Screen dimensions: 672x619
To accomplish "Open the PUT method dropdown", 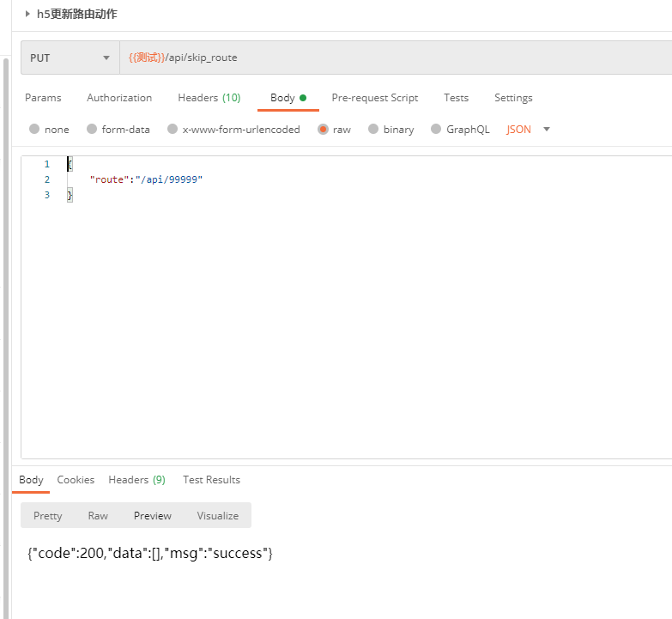I will pos(70,58).
